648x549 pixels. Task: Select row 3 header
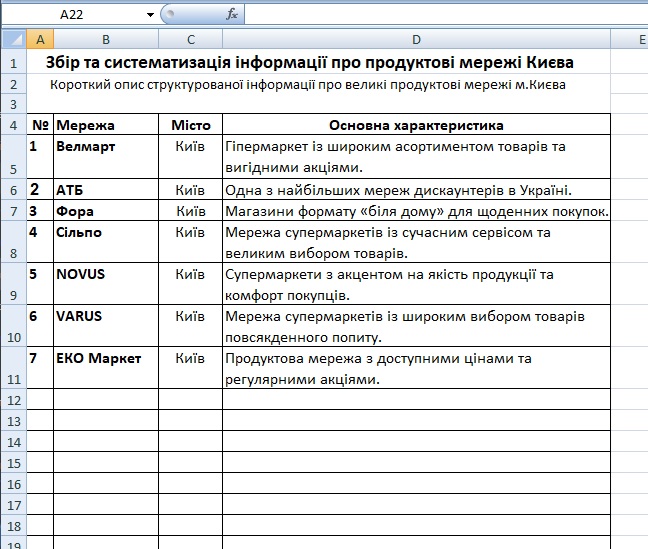pos(14,104)
